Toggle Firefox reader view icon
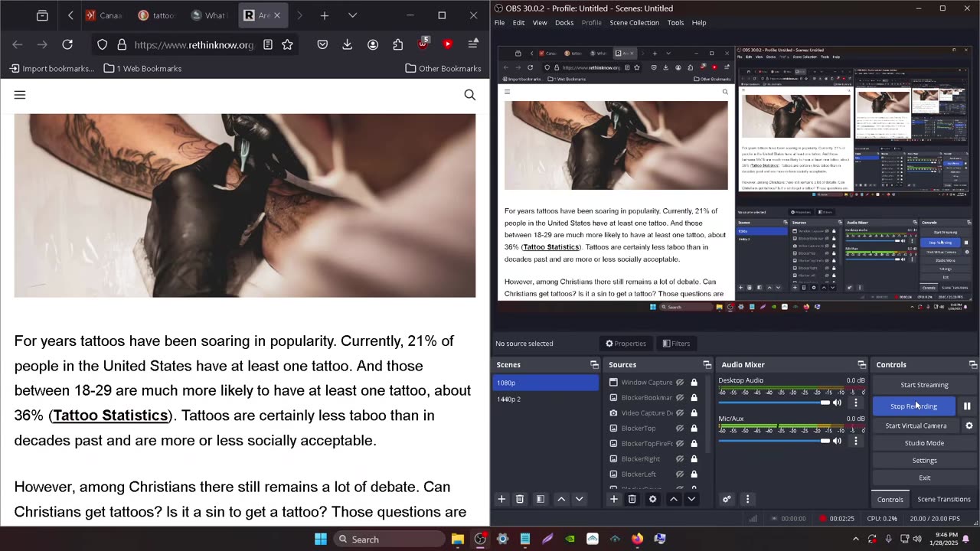Screen dimensions: 980x551 click(x=268, y=45)
